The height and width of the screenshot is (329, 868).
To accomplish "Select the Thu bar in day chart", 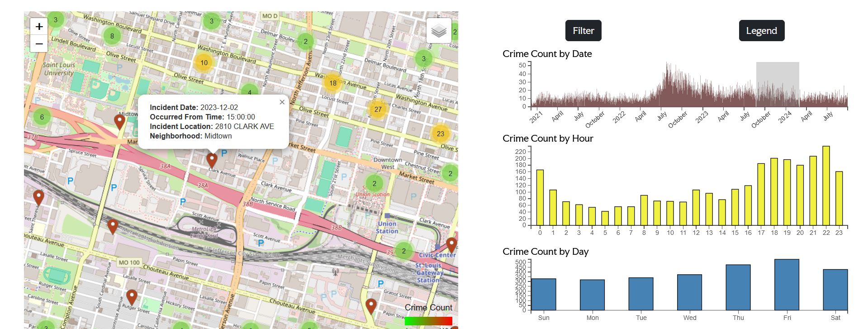I will click(738, 287).
